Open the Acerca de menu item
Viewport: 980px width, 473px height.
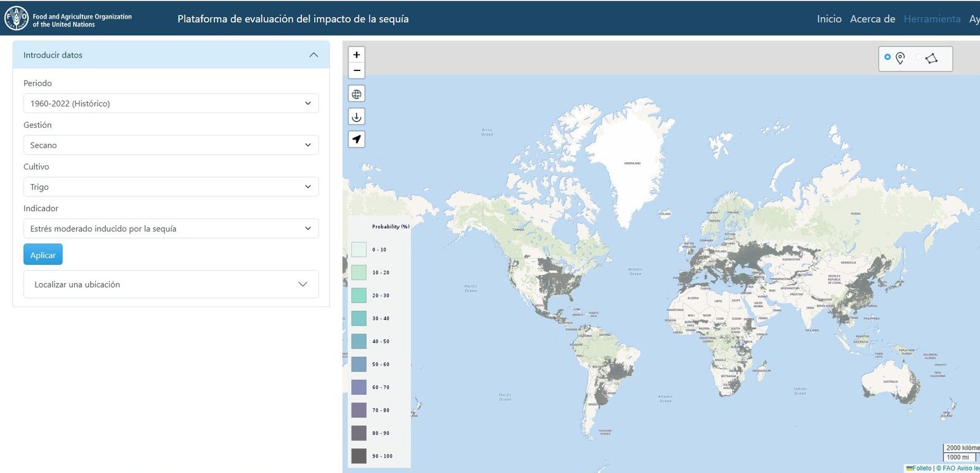(x=872, y=19)
